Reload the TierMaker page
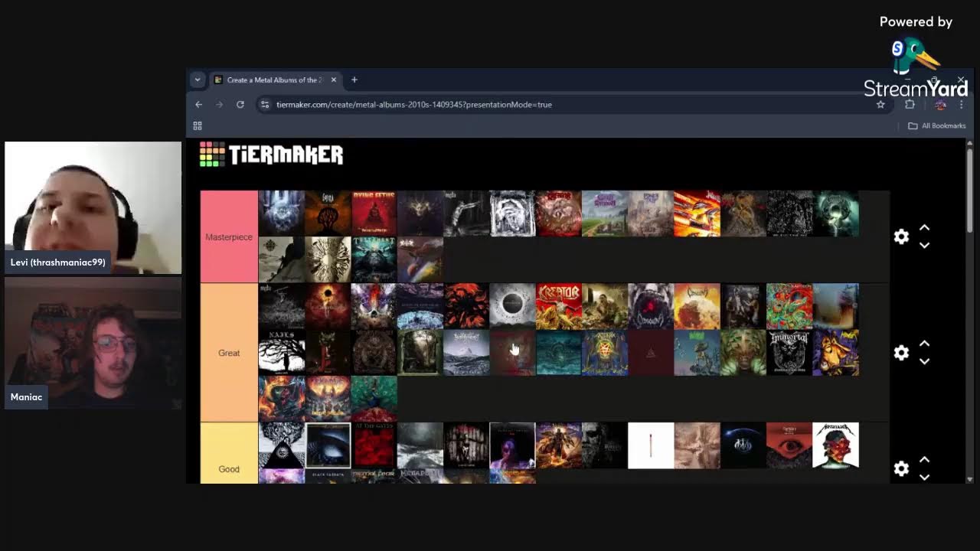 (x=240, y=104)
